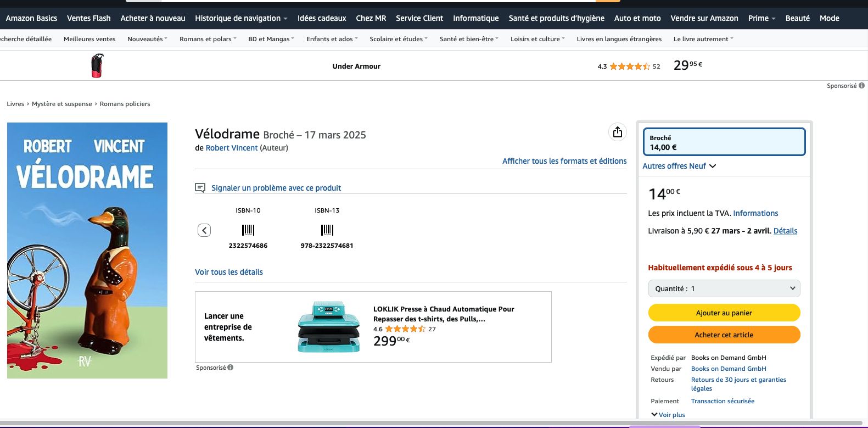This screenshot has height=428, width=868.
Task: Expand the Scolaire et études submenu
Action: (399, 39)
